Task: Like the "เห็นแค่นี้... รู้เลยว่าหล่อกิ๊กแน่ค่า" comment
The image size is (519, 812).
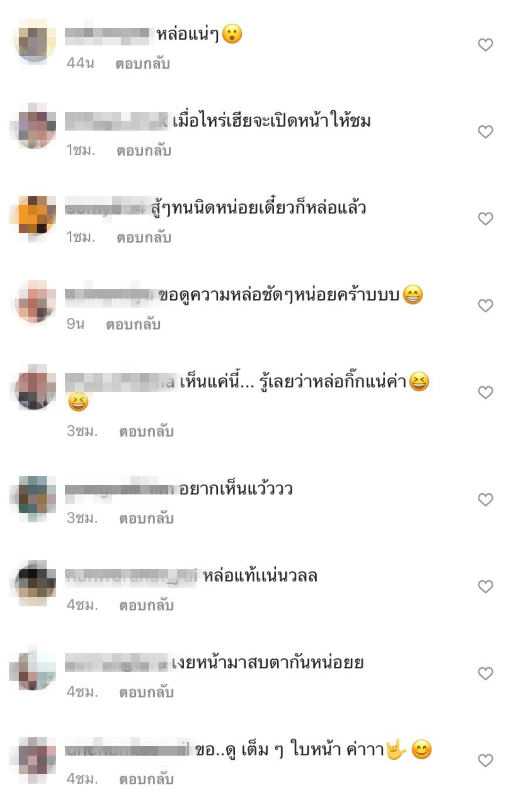Action: click(x=485, y=393)
